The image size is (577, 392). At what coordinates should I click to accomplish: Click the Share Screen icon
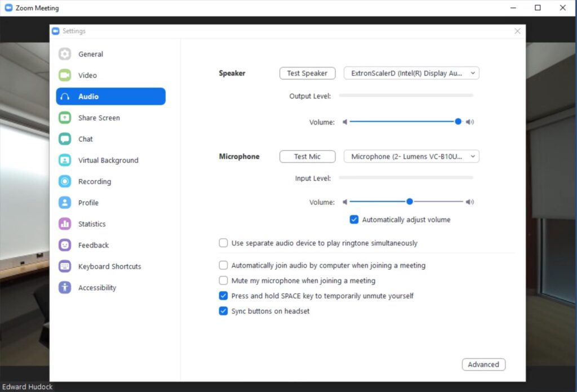[65, 118]
